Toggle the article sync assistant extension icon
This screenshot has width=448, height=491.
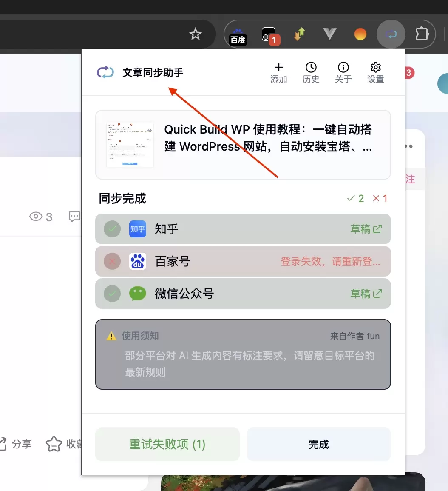click(391, 34)
